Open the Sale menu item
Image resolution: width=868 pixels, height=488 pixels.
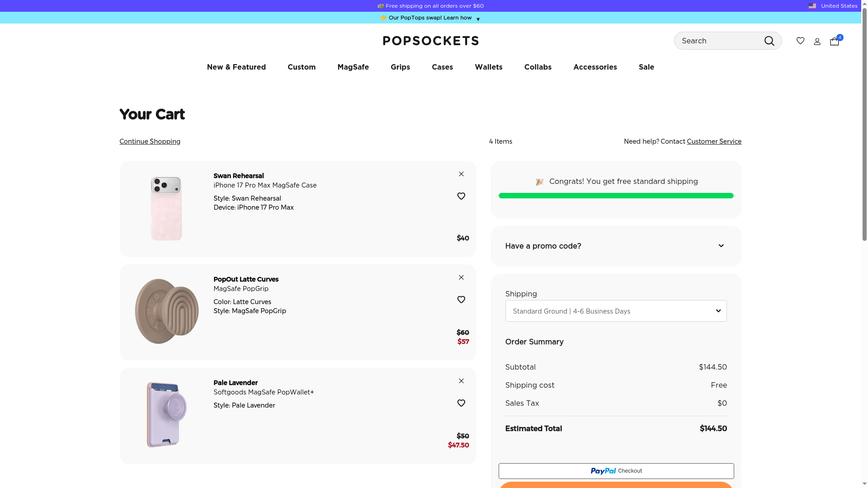(x=646, y=67)
